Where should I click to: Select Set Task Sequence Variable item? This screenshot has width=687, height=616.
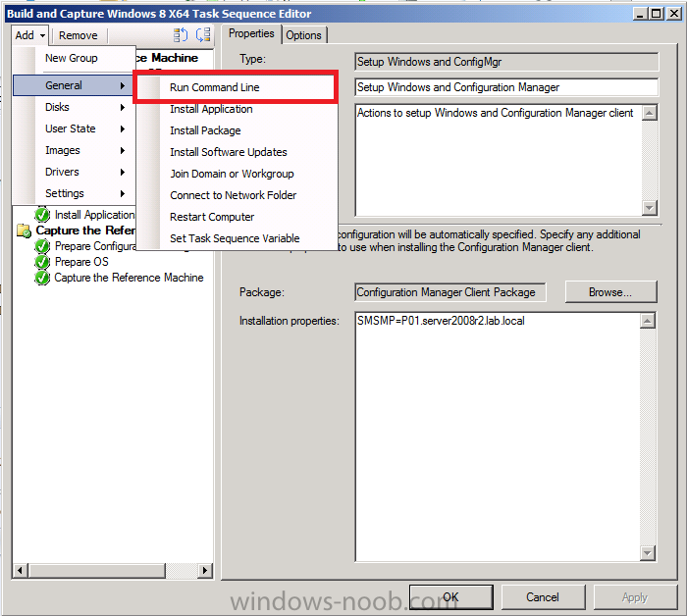[237, 238]
